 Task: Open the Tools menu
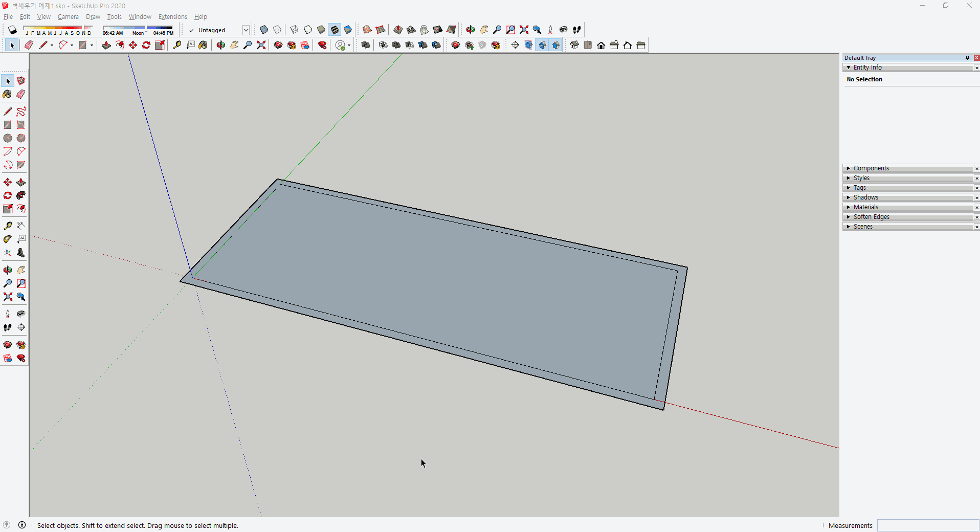[115, 17]
